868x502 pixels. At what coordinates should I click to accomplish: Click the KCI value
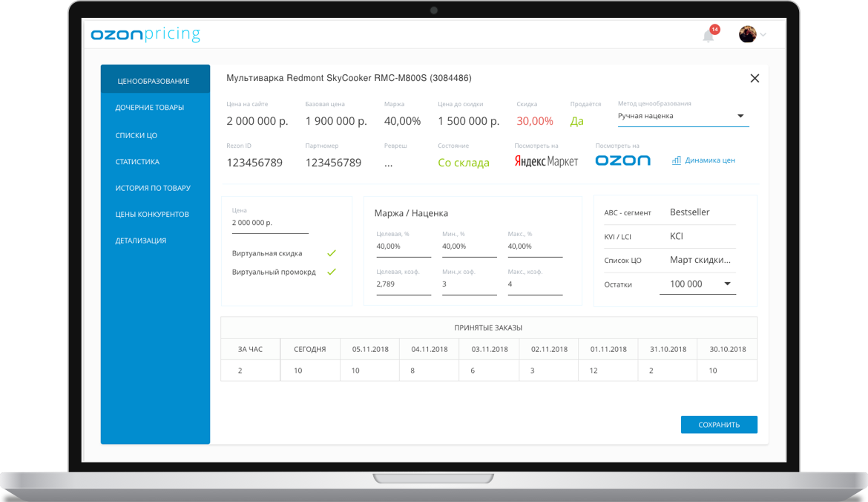point(677,236)
